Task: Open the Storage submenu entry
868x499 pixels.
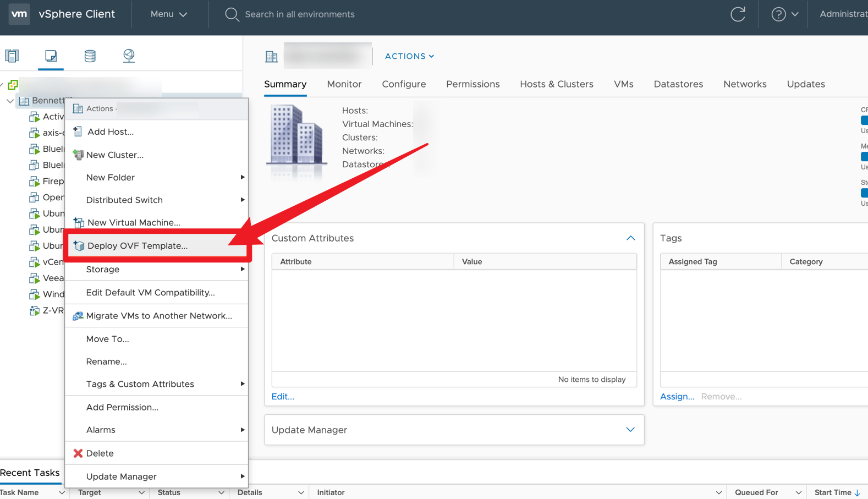Action: coord(157,269)
